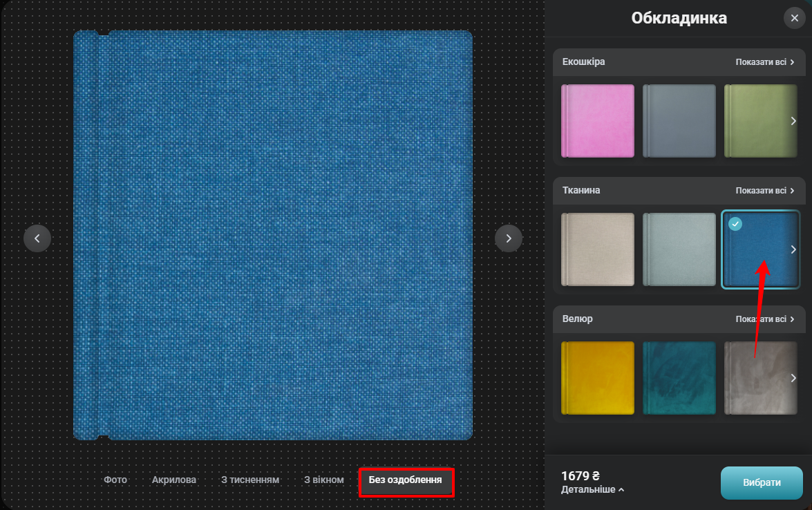The height and width of the screenshot is (510, 812).
Task: Open the З тисненням tab
Action: point(249,479)
